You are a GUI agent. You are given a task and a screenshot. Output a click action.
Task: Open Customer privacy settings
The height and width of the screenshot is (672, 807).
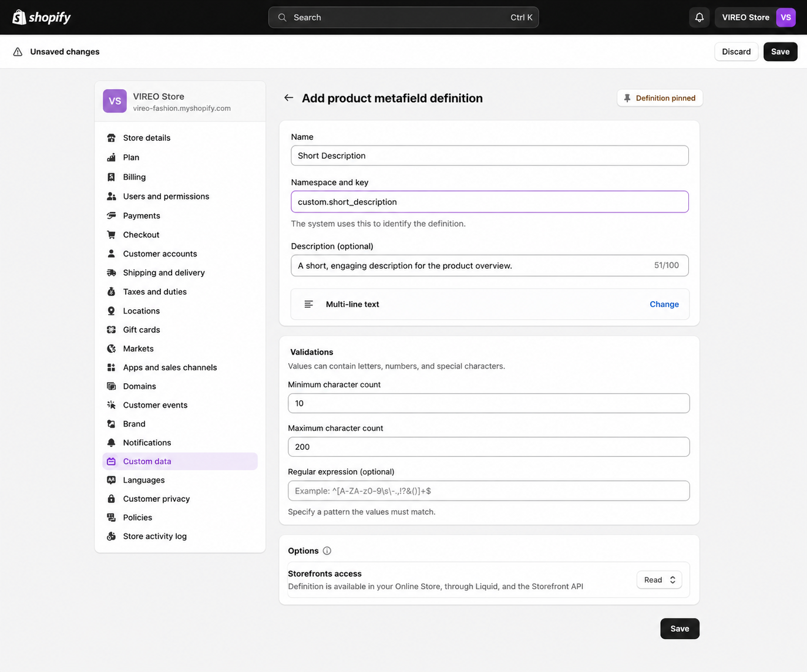click(x=180, y=499)
